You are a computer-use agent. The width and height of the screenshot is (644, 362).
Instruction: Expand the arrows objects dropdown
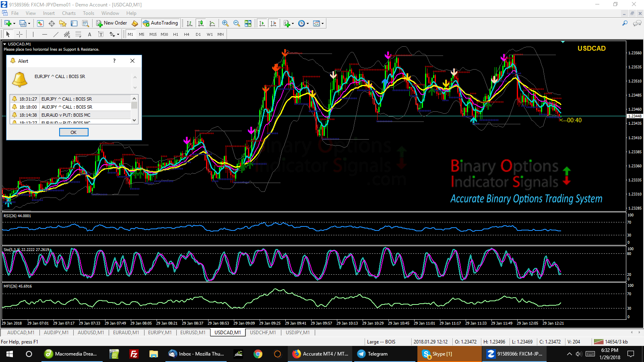(118, 34)
